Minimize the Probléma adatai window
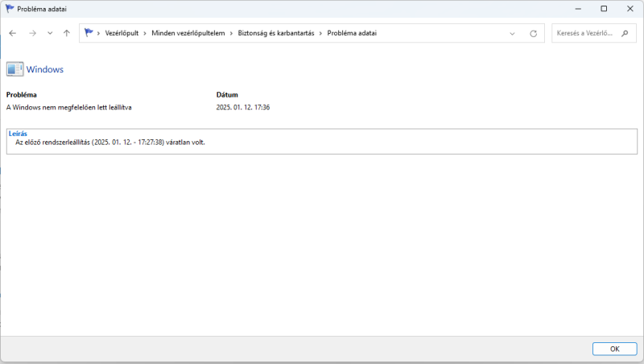 (578, 9)
